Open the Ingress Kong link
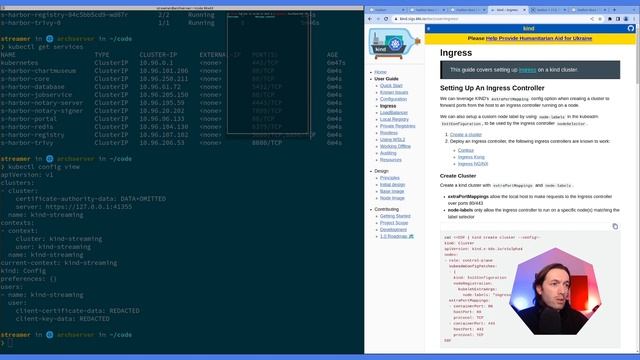 point(471,157)
